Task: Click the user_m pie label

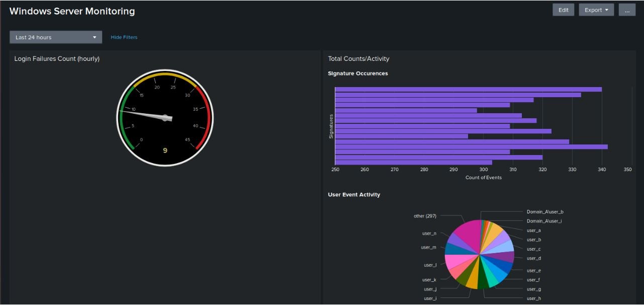Action: point(428,248)
